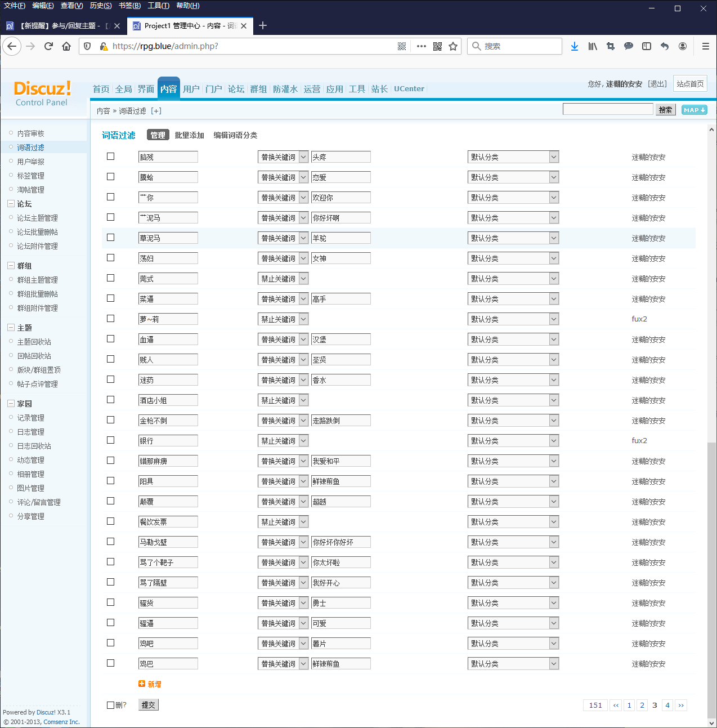
Task: Click the browser forward arrow
Action: click(30, 46)
